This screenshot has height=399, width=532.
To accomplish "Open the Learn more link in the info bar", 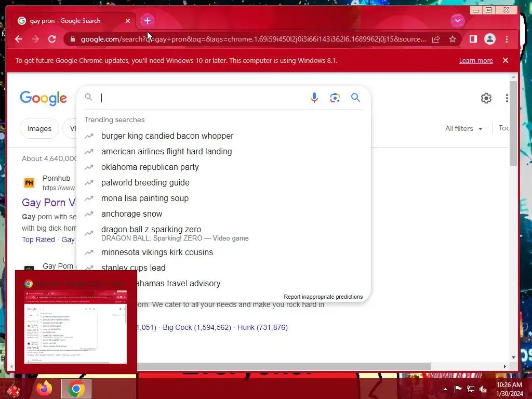I will pos(476,60).
